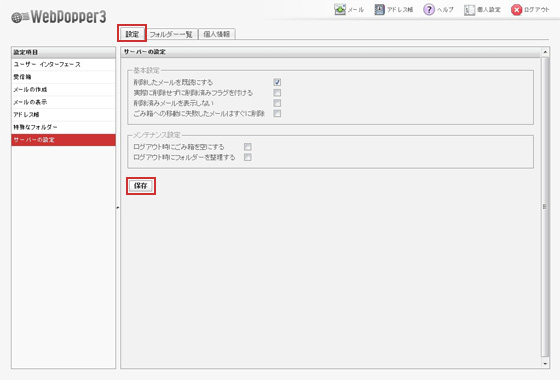Open the 個人設定 icon in top bar
This screenshot has height=380, width=560.
pyautogui.click(x=469, y=10)
